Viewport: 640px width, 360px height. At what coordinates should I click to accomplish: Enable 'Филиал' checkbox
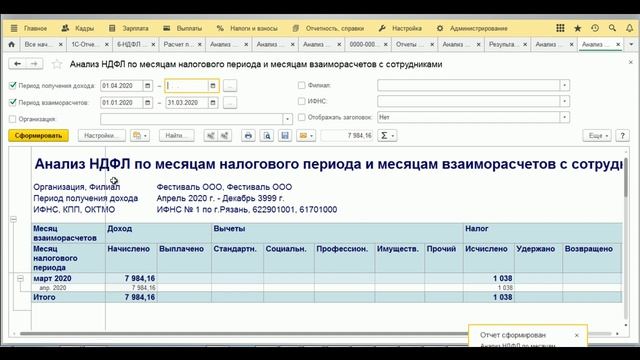click(x=302, y=85)
